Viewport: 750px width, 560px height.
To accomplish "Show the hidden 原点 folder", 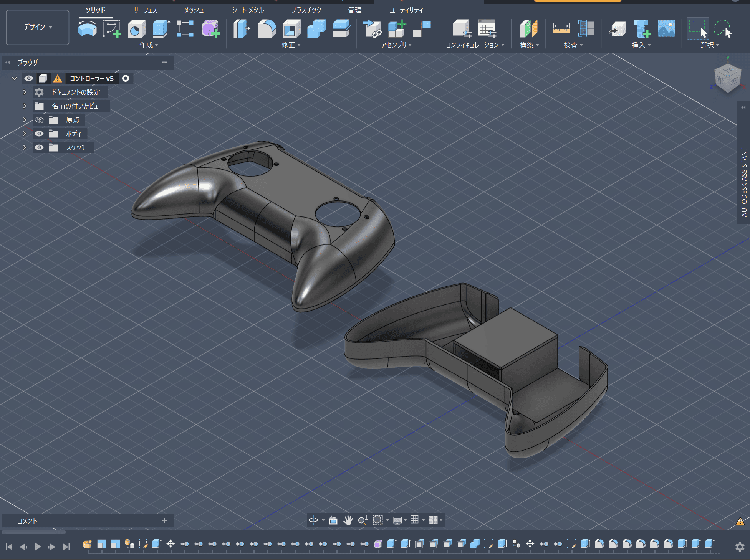I will pyautogui.click(x=39, y=120).
